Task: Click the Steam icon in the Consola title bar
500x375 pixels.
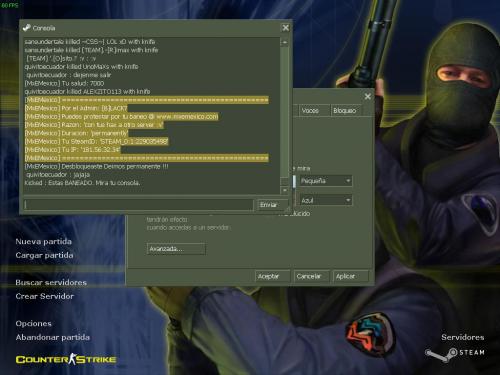Action: point(26,28)
